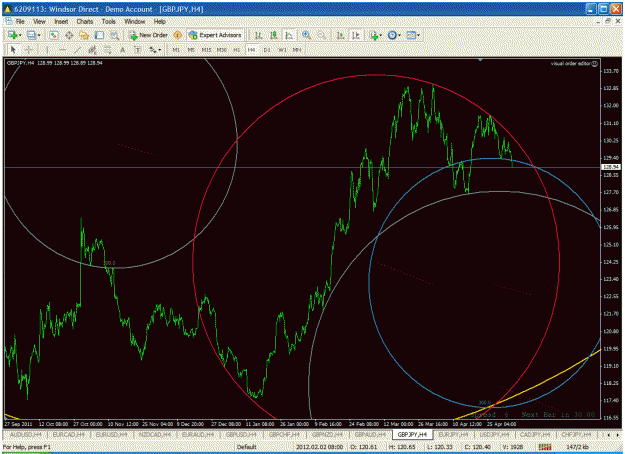Switch to the GBPUSD,H4 chart tab
The height and width of the screenshot is (454, 625).
click(241, 434)
